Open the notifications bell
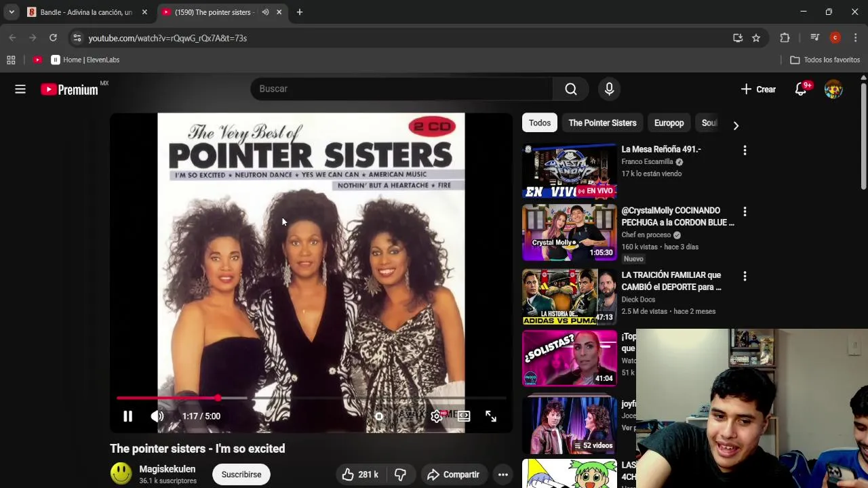The image size is (868, 488). pos(801,89)
